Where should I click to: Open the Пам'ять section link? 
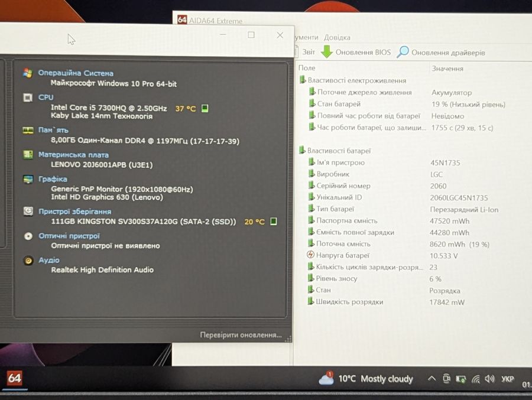click(x=53, y=130)
